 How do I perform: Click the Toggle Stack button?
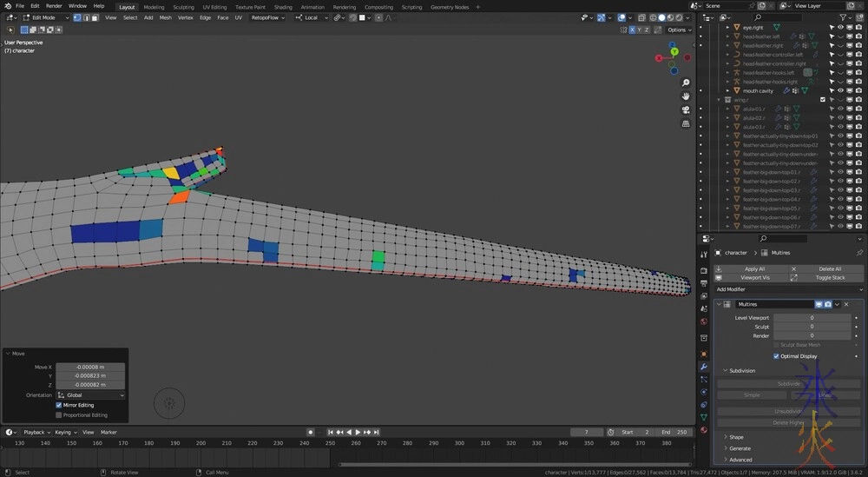pos(830,277)
